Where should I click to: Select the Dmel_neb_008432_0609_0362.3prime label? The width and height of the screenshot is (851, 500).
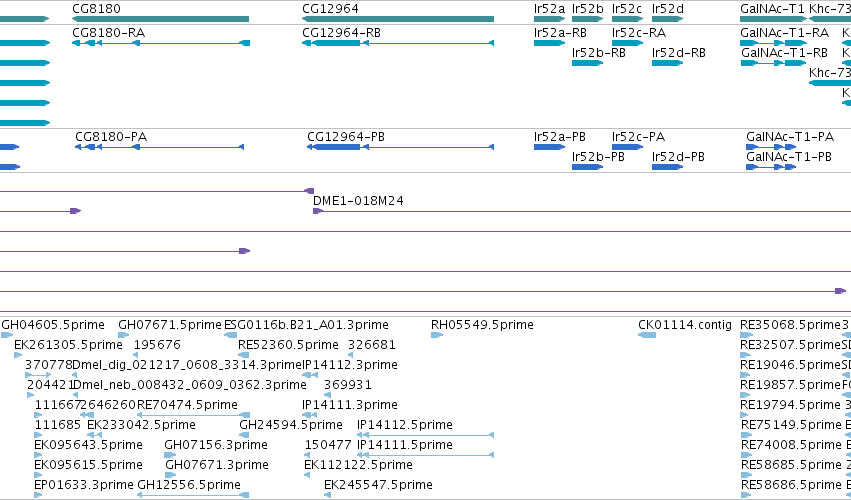pyautogui.click(x=189, y=385)
